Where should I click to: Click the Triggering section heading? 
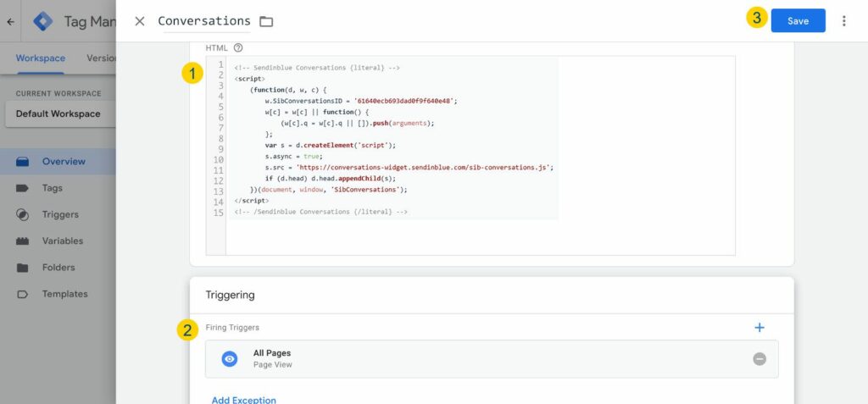pos(231,295)
